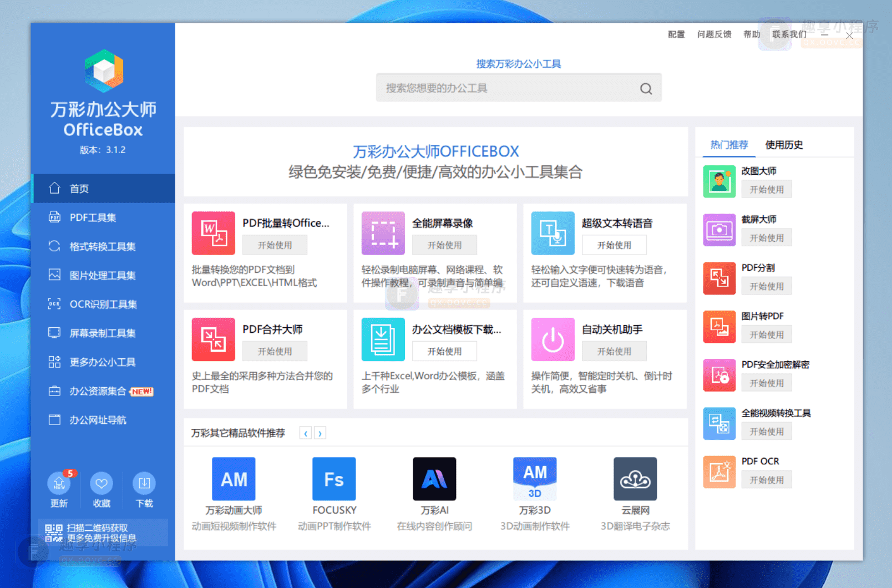Open 图片处理工具集 in sidebar
The image size is (892, 588).
tap(103, 275)
